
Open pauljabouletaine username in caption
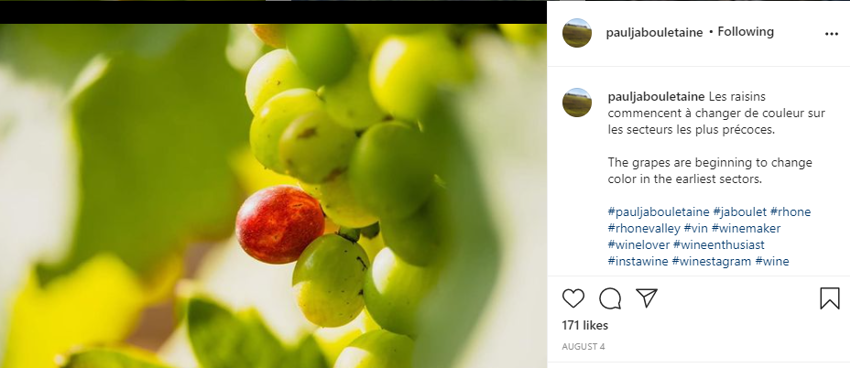coord(656,97)
